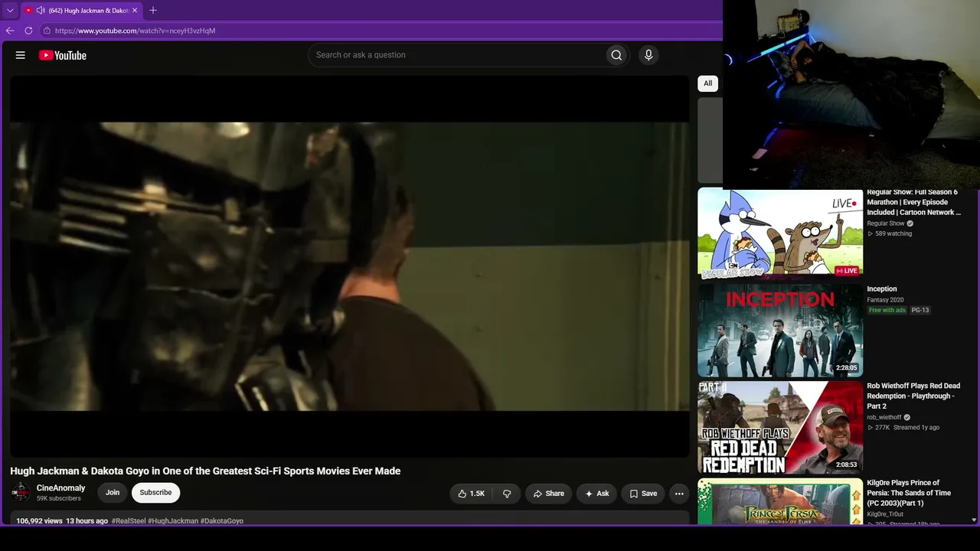Open the #HughJackman hashtag
This screenshot has width=980, height=551.
coord(173,521)
